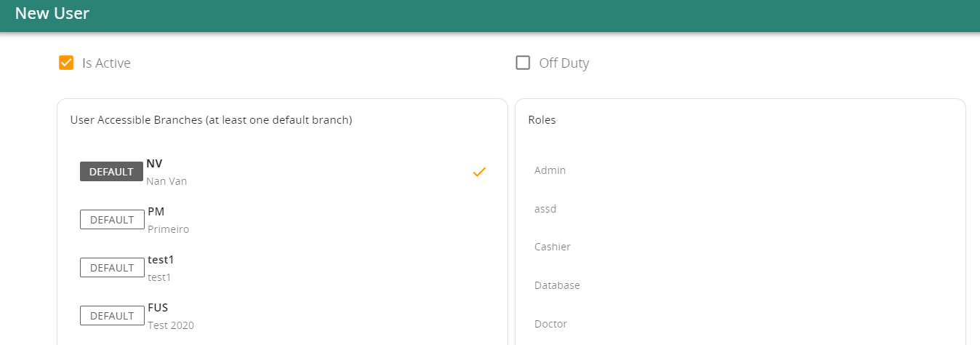Pick the Database role
This screenshot has height=345, width=980.
point(557,285)
